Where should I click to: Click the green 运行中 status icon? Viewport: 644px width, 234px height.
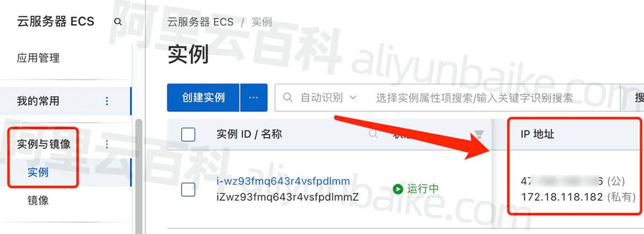tap(398, 189)
